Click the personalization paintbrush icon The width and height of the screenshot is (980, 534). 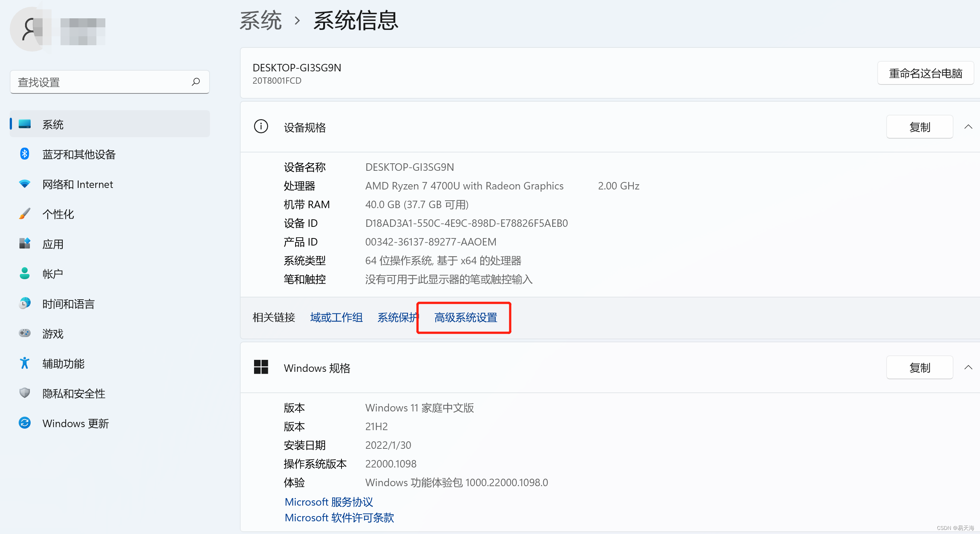coord(25,213)
